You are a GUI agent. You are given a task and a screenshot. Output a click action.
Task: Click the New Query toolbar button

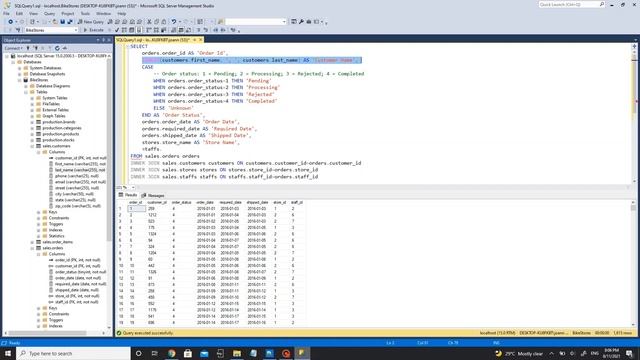tap(91, 22)
